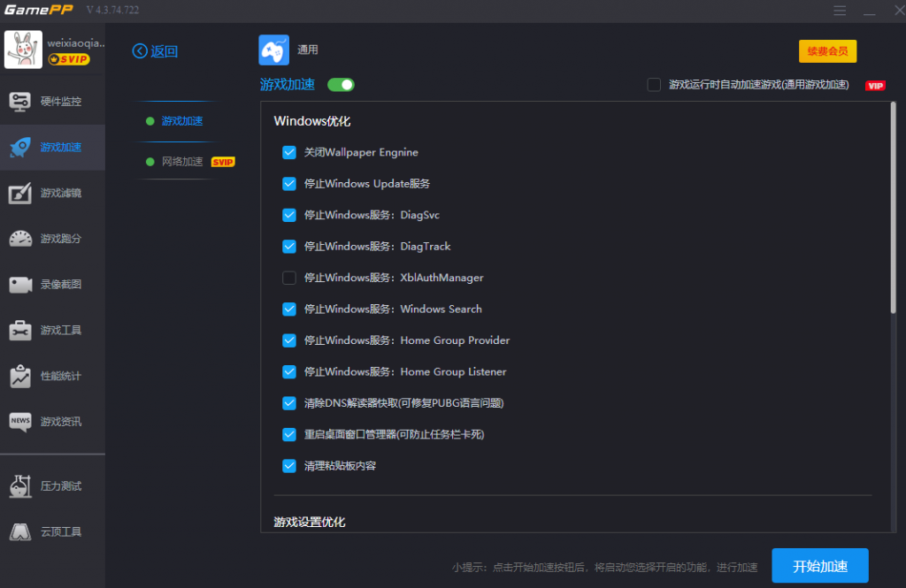906x588 pixels.
Task: Launch the 压力测试 stress test tool
Action: coord(52,485)
